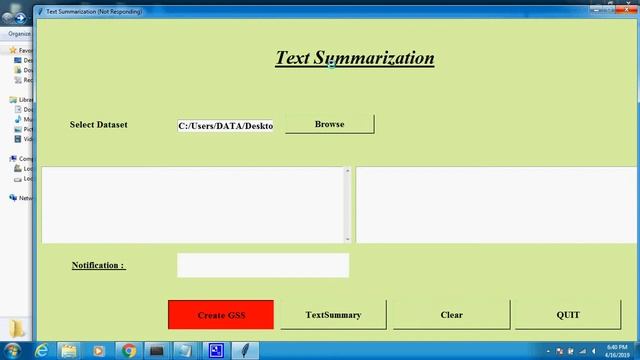Click the Clear button
The width and height of the screenshot is (640, 360).
[x=451, y=315]
